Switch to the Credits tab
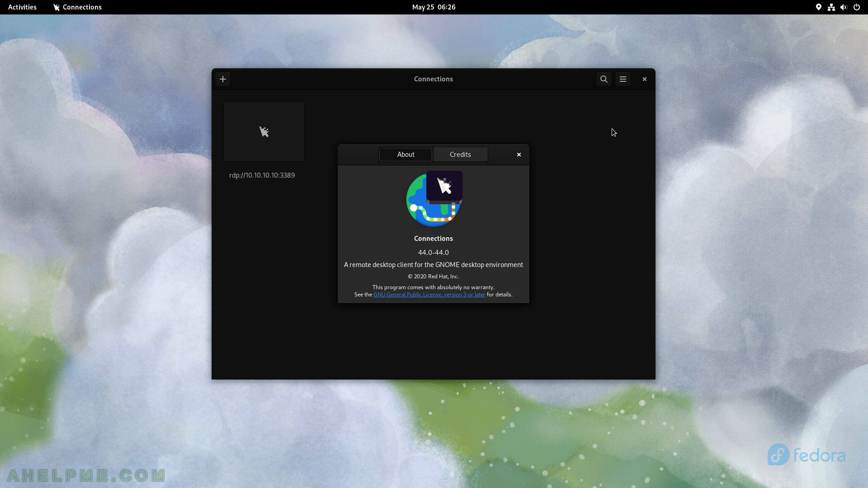868x488 pixels. point(460,155)
